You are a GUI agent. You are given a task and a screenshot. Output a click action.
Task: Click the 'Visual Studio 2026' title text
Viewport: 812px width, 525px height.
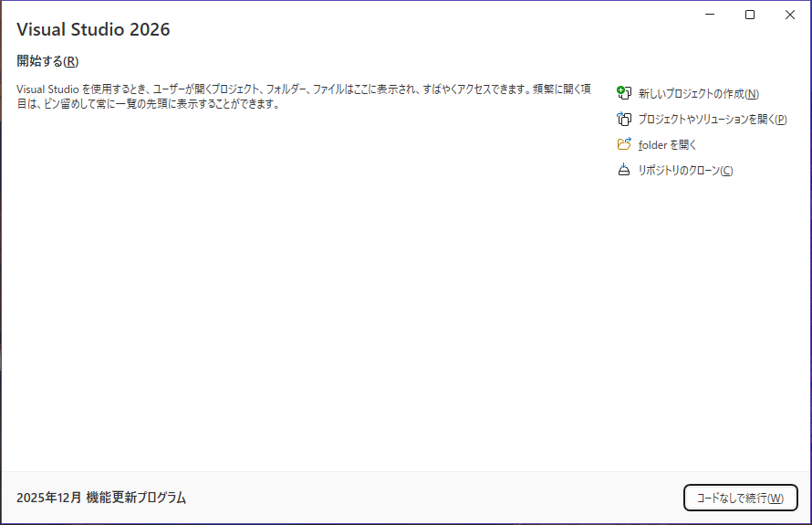tap(93, 29)
